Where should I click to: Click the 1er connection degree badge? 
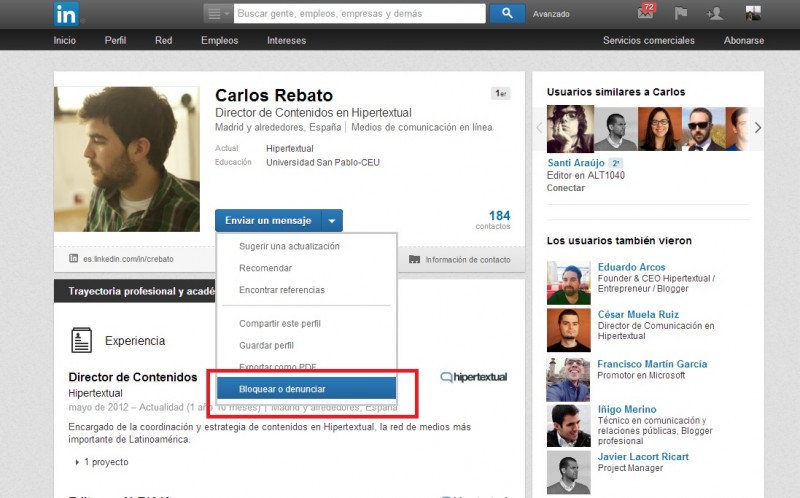(x=501, y=93)
